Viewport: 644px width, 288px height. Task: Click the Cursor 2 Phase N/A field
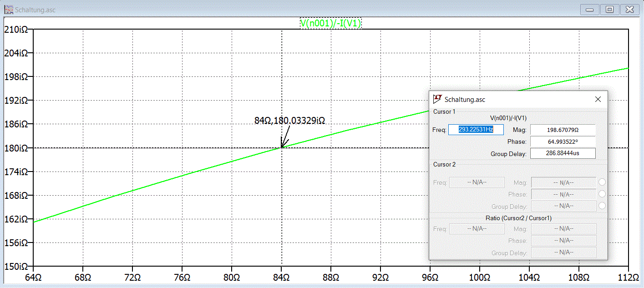[x=563, y=194]
